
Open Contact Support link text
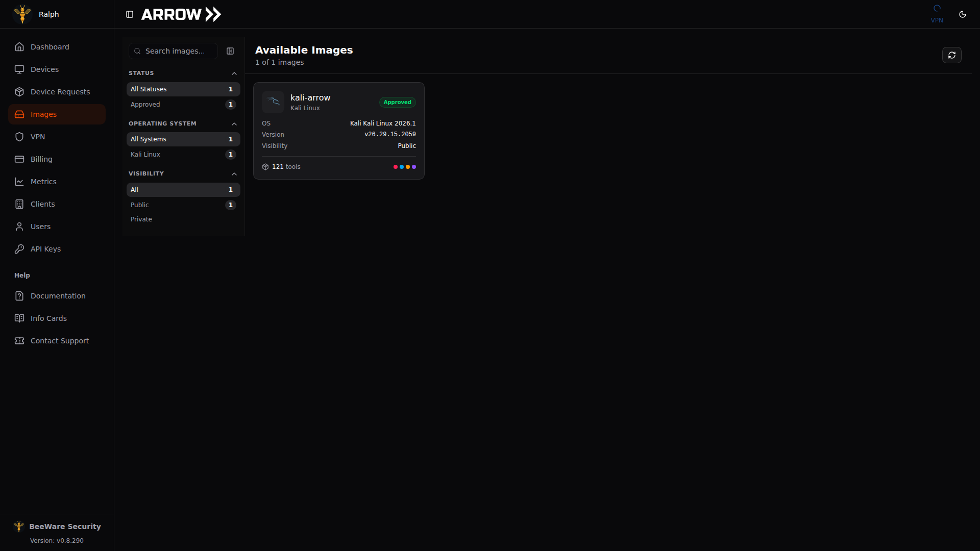[60, 341]
